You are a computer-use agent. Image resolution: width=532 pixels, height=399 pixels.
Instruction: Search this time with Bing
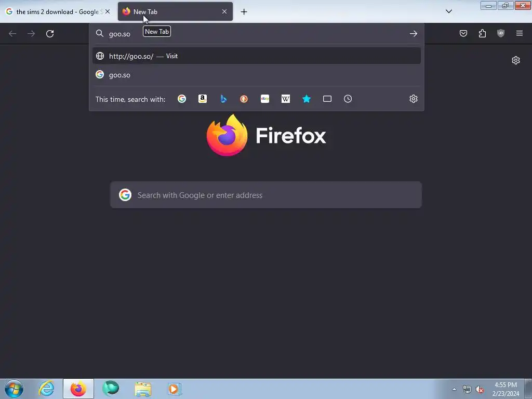pyautogui.click(x=223, y=99)
